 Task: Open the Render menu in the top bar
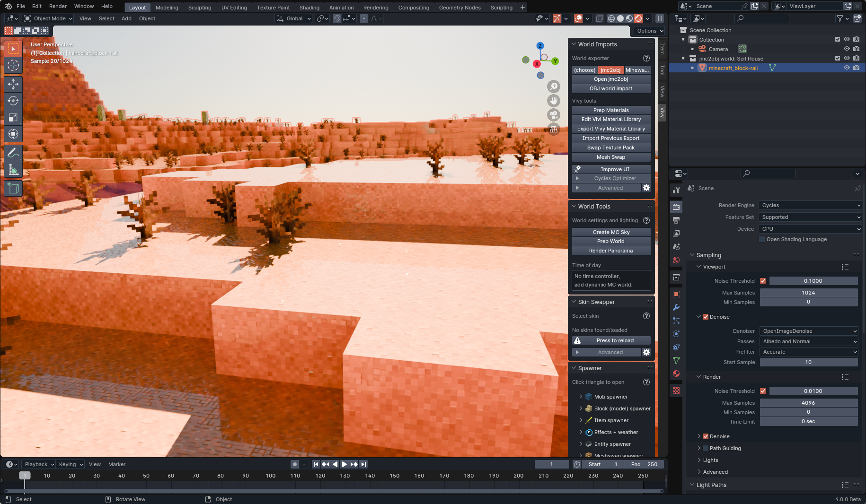(x=58, y=6)
